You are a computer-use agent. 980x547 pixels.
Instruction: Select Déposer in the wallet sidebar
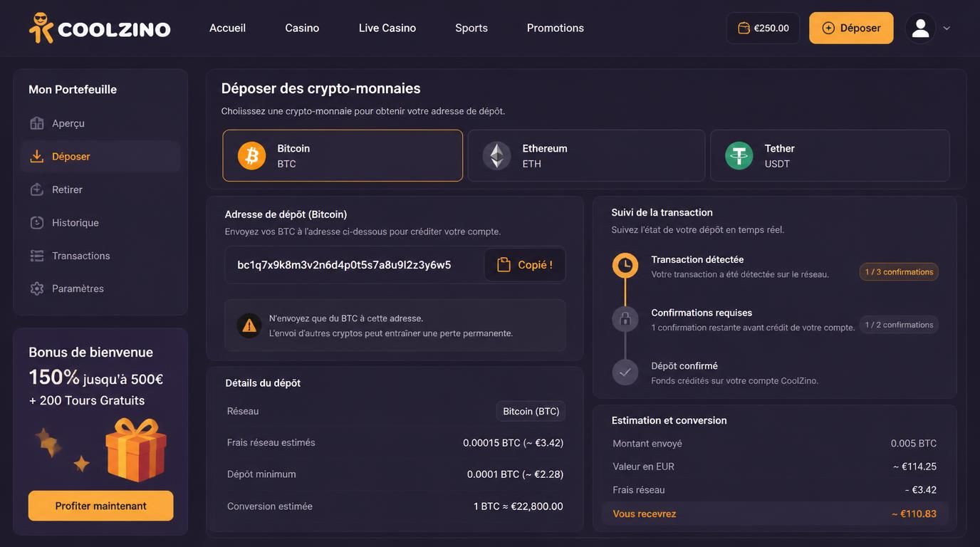click(x=100, y=156)
